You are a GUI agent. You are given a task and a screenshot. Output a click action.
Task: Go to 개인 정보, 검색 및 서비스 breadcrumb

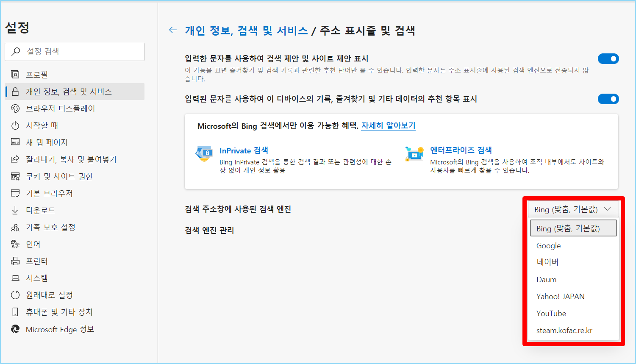pyautogui.click(x=246, y=31)
